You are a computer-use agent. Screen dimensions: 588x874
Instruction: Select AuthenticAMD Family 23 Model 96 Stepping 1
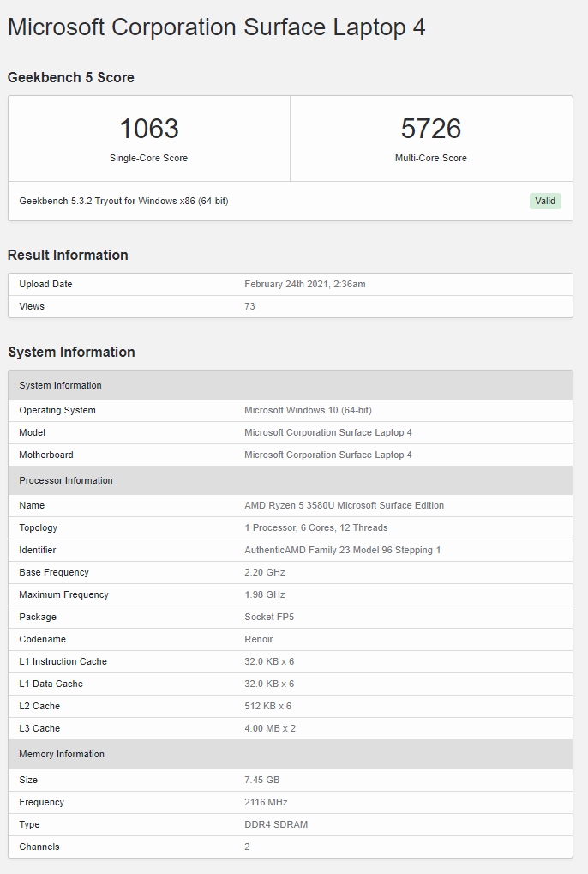point(343,550)
